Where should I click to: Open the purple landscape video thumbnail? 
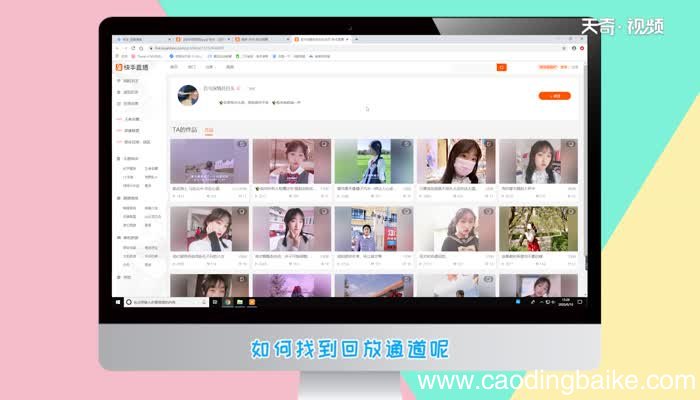209,161
